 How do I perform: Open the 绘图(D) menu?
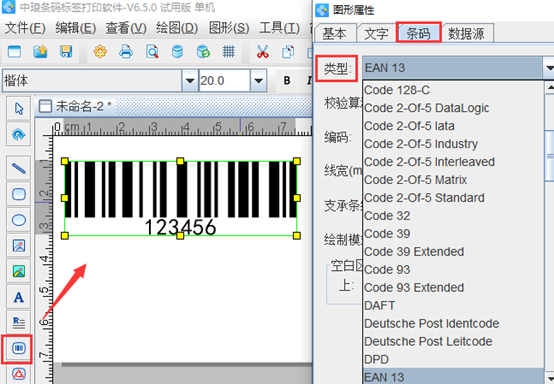point(177,28)
